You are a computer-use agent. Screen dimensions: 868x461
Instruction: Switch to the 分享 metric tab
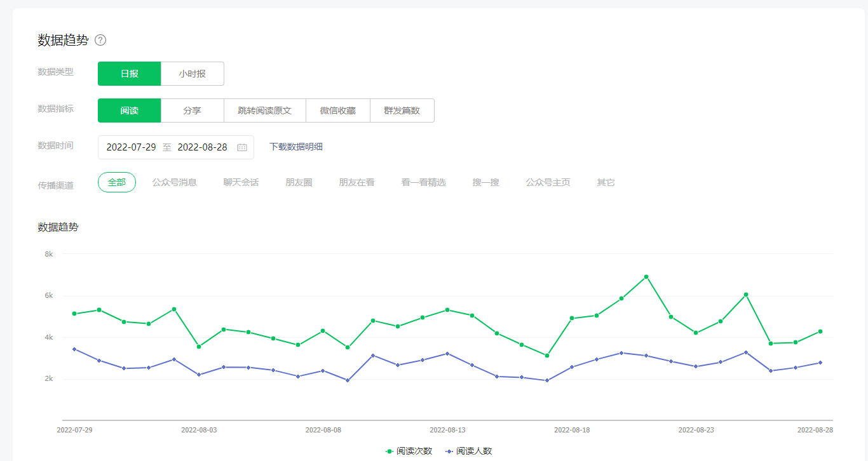(x=192, y=110)
